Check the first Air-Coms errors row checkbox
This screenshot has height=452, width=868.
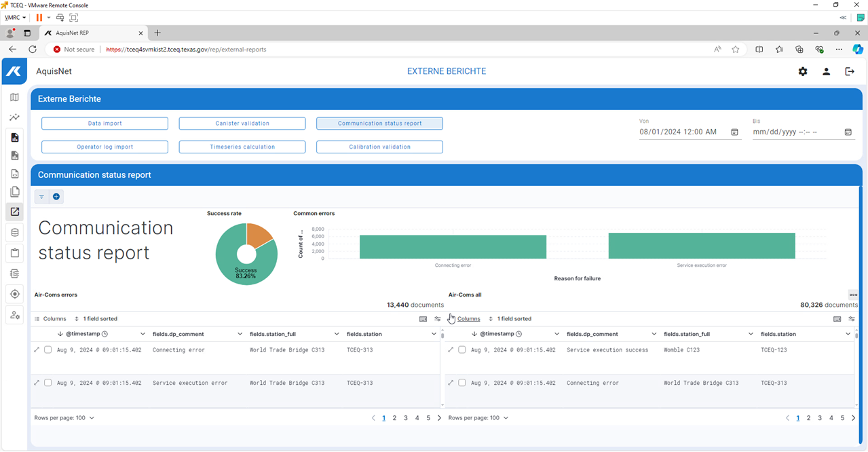[48, 350]
